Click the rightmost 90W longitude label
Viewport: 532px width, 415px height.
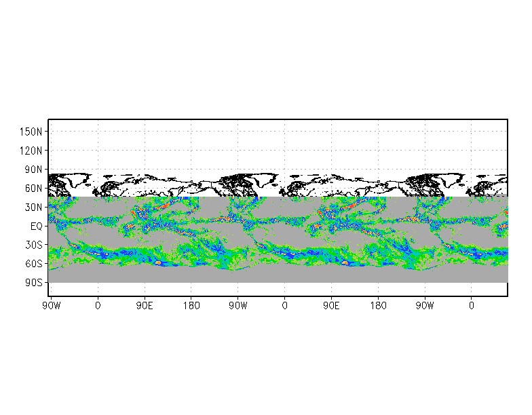425,306
